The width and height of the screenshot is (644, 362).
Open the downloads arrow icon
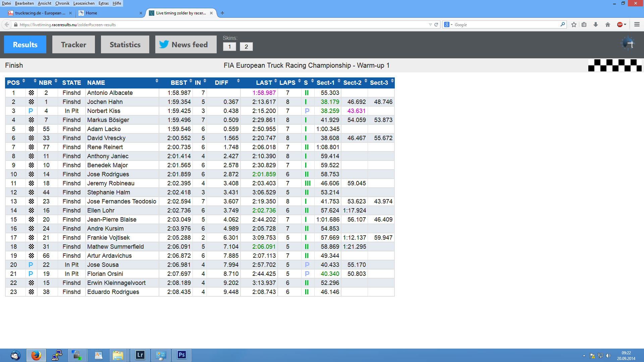[x=596, y=24]
